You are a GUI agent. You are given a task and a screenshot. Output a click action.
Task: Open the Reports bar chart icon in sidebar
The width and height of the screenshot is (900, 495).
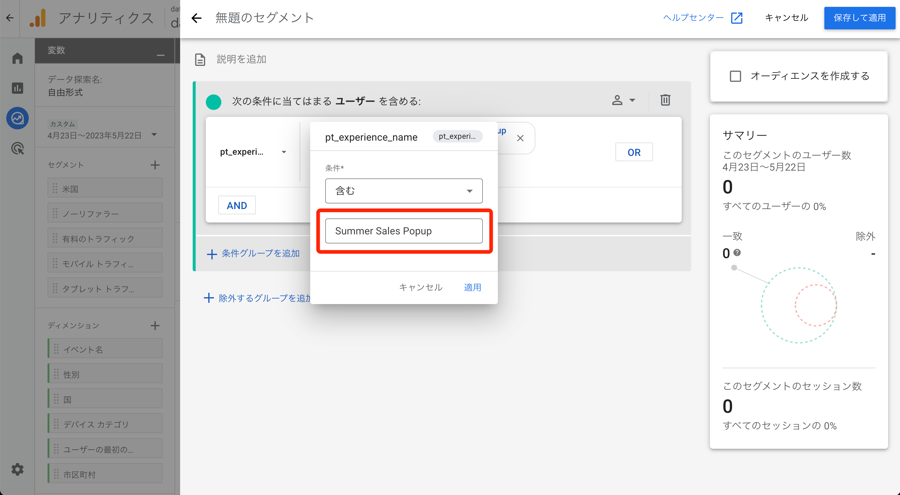17,88
